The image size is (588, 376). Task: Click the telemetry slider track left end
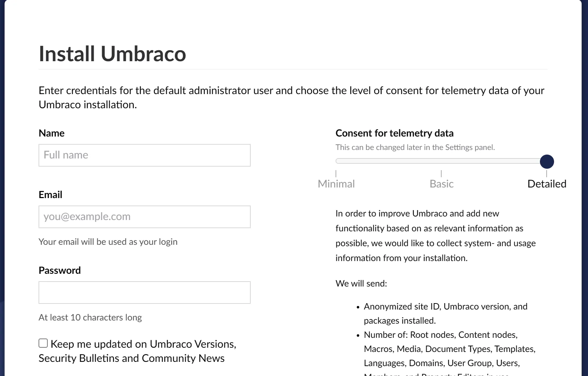339,161
